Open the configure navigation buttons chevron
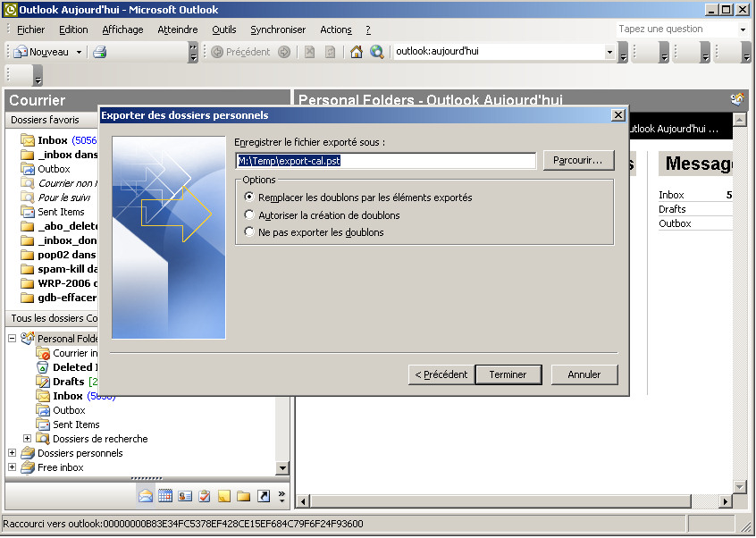The width and height of the screenshot is (756, 538). point(281,496)
